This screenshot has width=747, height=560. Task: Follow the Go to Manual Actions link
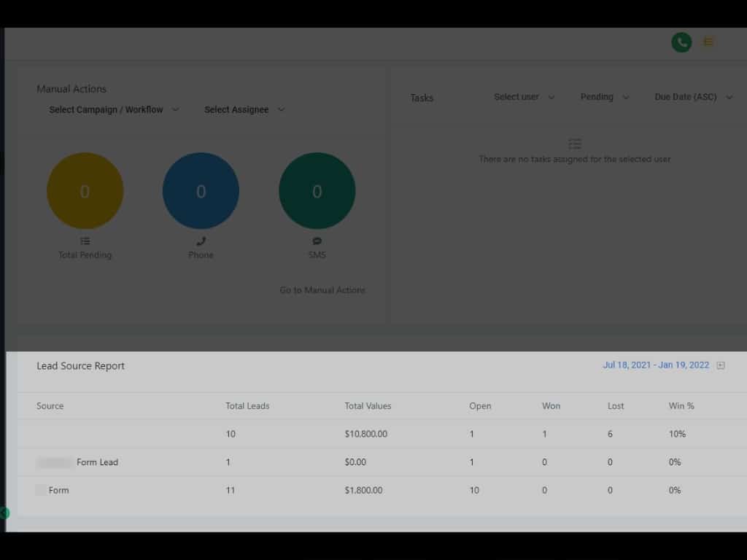point(322,290)
